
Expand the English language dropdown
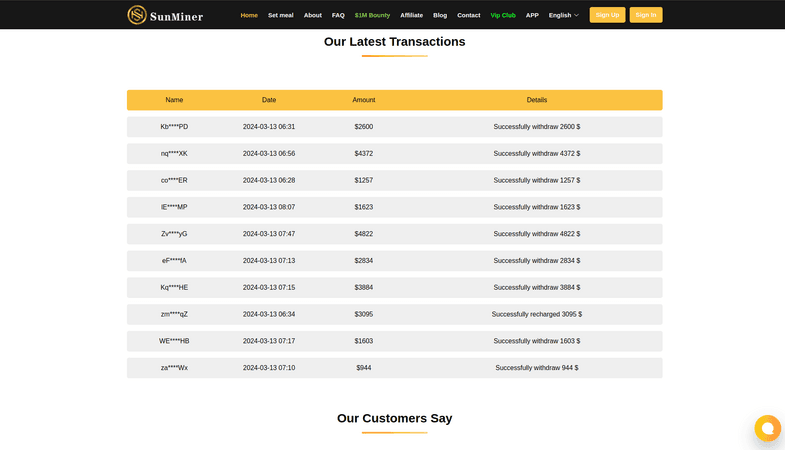point(563,15)
